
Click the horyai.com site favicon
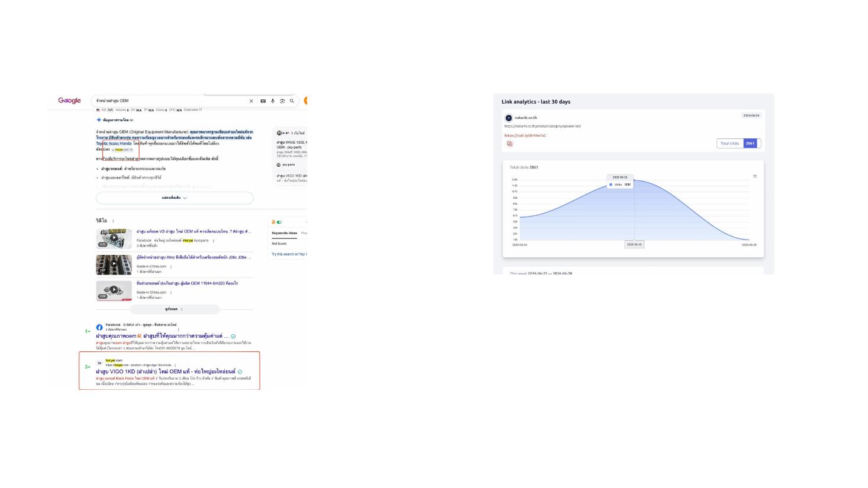99,363
